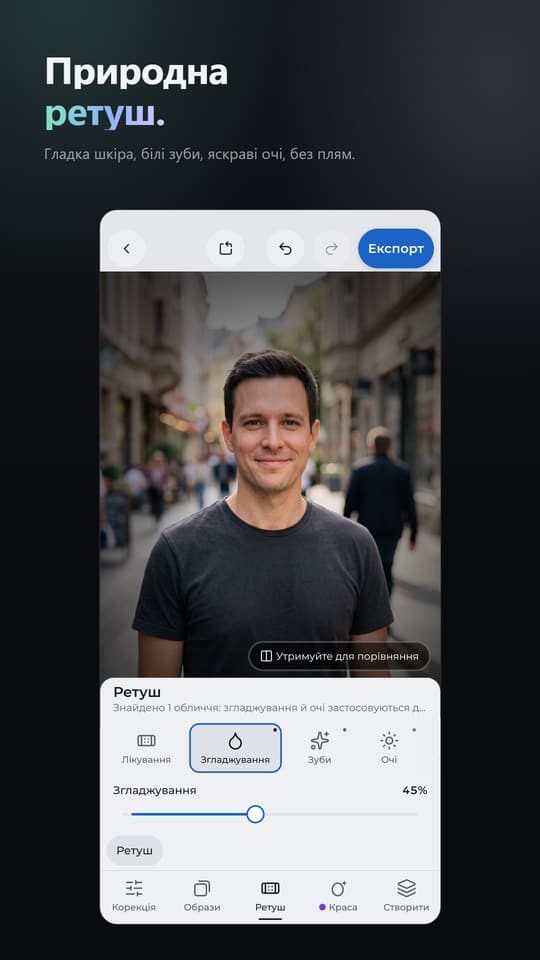This screenshot has width=540, height=960.
Task: Click the 'Знайдено 1 обличчя' info text
Action: pos(269,708)
